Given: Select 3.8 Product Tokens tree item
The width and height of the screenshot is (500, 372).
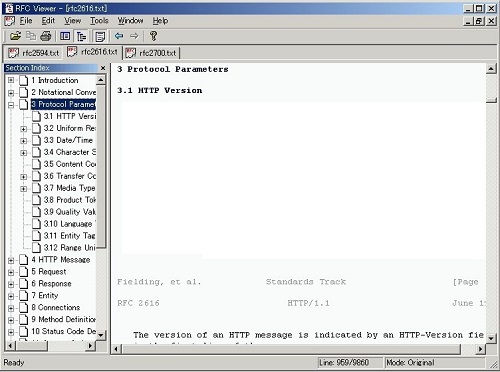Looking at the screenshot, I should pos(70,200).
